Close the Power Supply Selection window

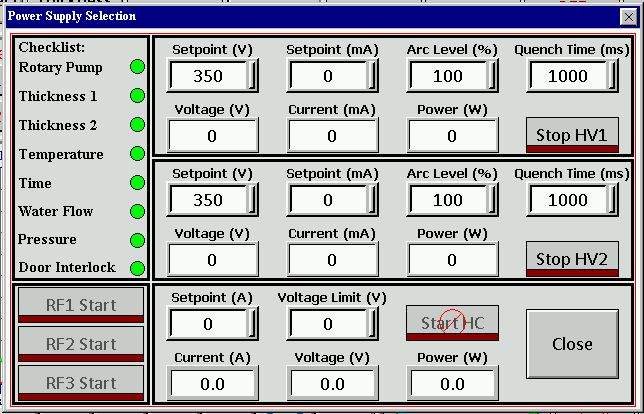pos(628,17)
